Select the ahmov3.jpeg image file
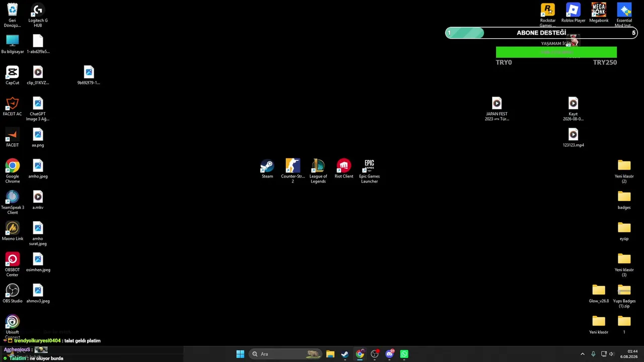This screenshot has height=362, width=644. (38, 294)
